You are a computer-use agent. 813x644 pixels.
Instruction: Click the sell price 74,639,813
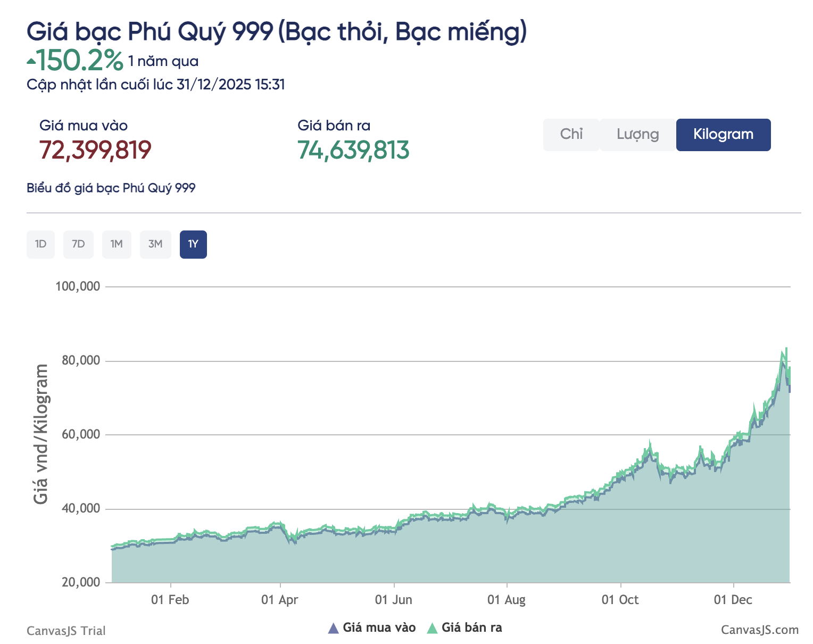click(x=353, y=150)
